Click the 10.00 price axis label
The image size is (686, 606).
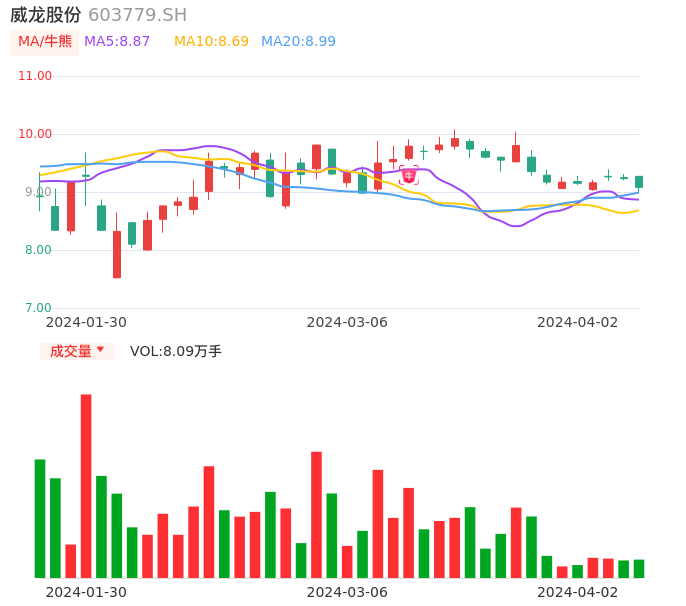point(35,134)
